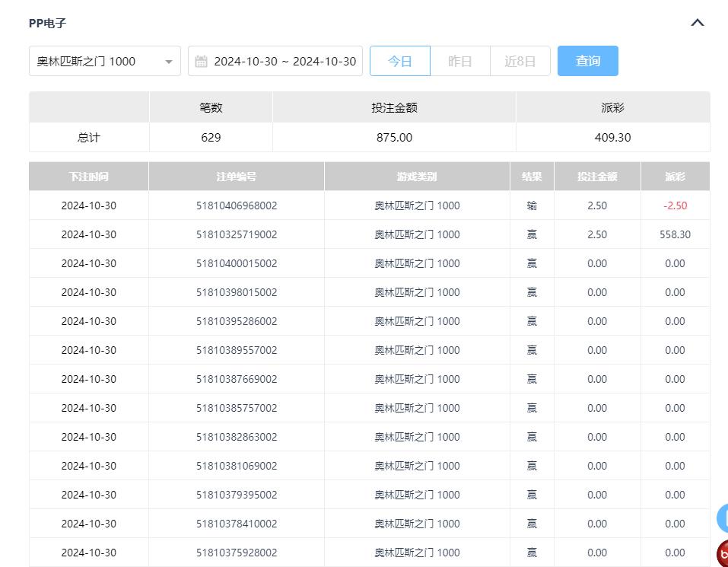Click the 游戏类别 column header
Viewport: 728px width, 567px height.
click(417, 177)
